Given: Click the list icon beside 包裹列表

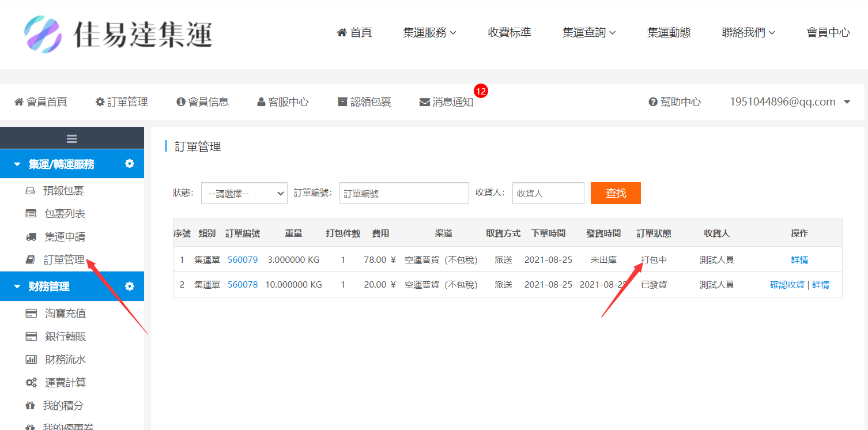Looking at the screenshot, I should [x=31, y=214].
